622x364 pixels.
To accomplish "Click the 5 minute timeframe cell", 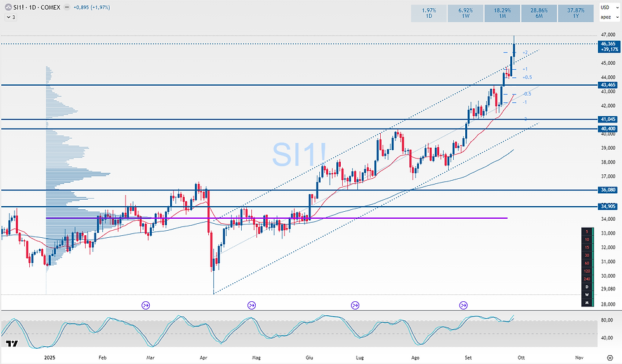I will click(587, 231).
